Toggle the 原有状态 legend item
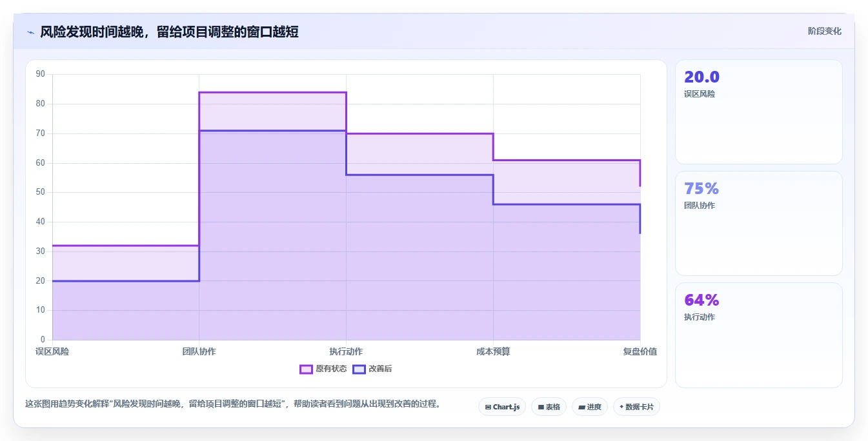The image size is (868, 441). [323, 369]
